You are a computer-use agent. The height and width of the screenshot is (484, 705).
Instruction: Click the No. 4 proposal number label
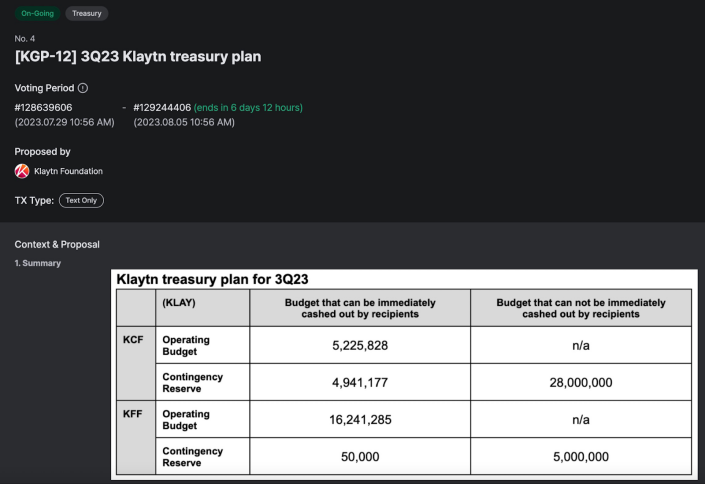pos(25,39)
